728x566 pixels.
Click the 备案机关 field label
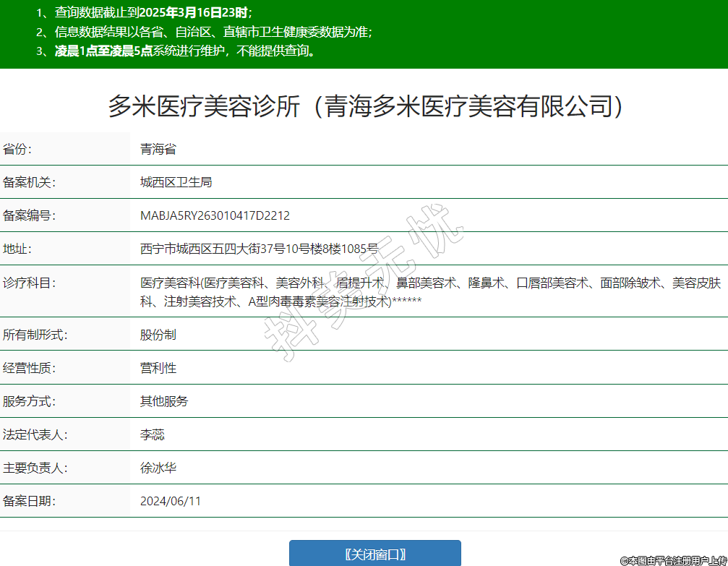(29, 182)
